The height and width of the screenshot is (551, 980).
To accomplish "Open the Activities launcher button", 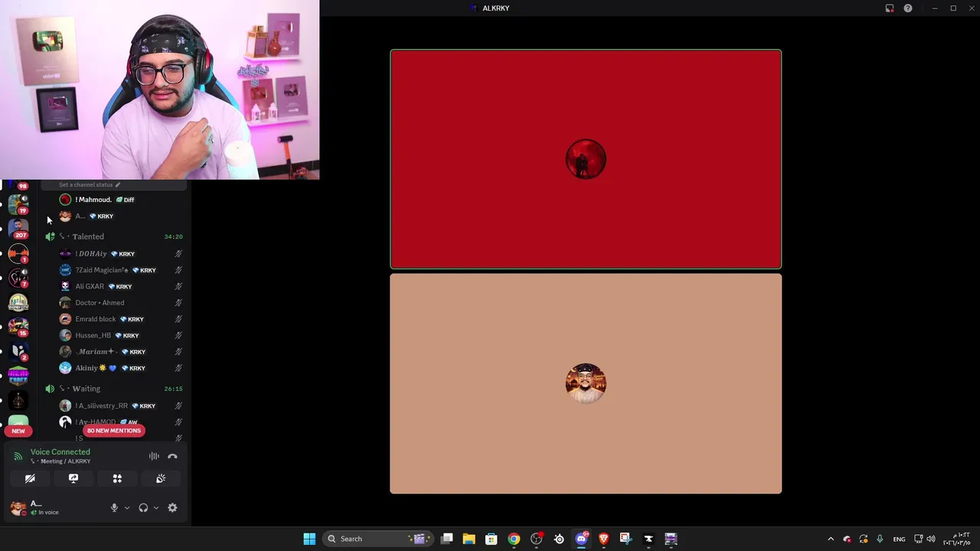I will coord(117,478).
